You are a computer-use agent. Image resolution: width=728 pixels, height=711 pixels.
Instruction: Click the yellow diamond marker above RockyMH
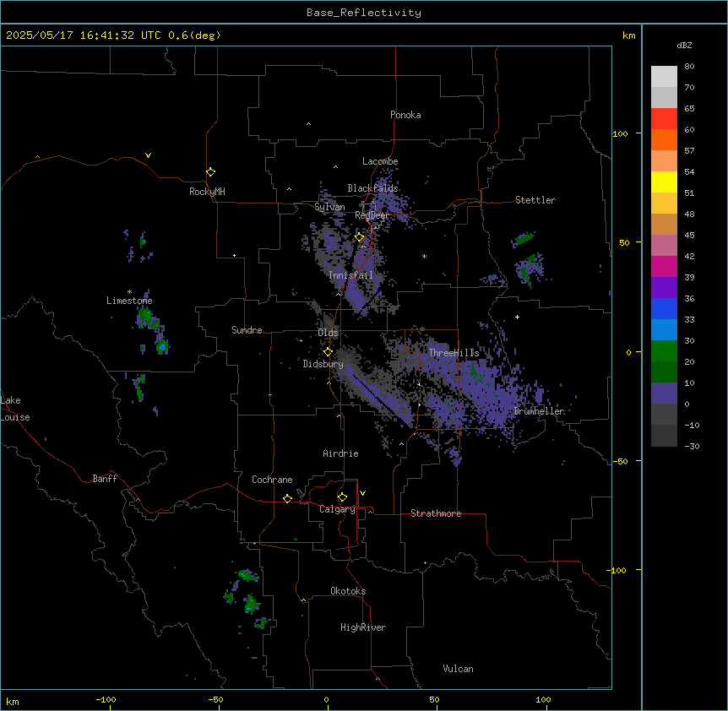pyautogui.click(x=211, y=172)
